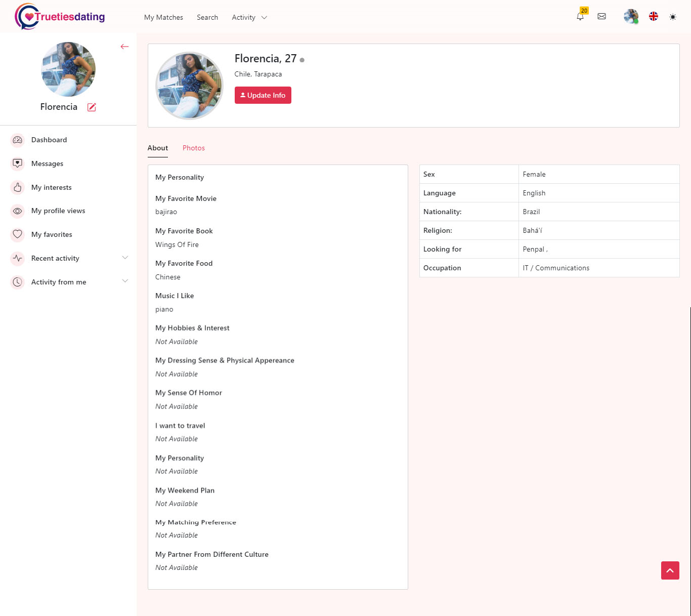
Task: Click the Dashboard gauge icon
Action: (x=18, y=140)
